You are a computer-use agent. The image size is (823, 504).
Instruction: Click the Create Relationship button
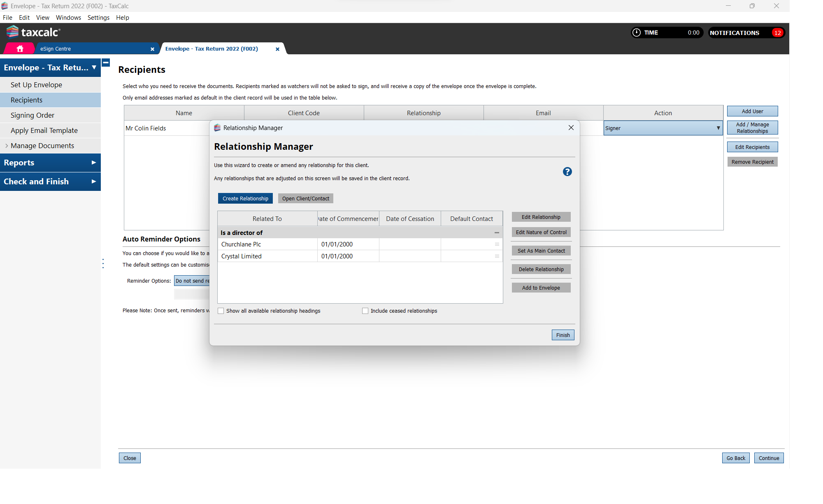[x=245, y=199]
